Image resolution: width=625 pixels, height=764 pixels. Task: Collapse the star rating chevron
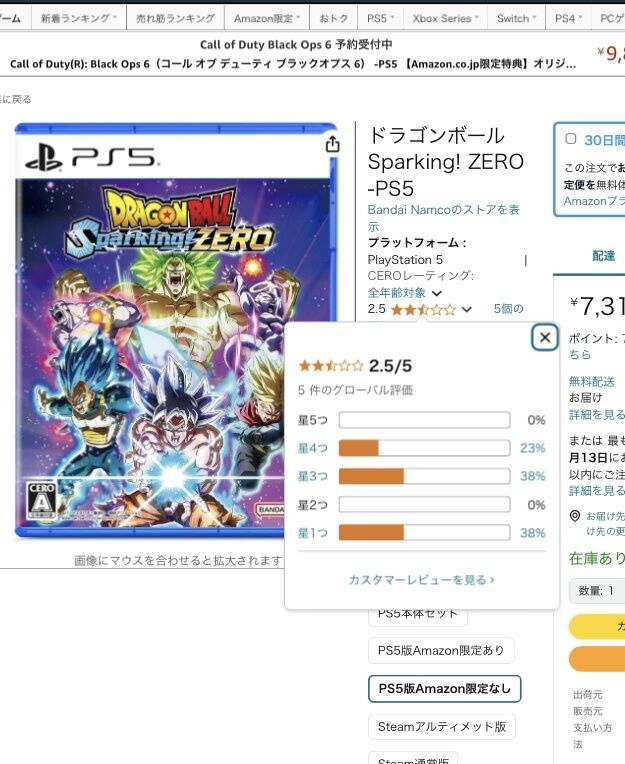(x=466, y=309)
